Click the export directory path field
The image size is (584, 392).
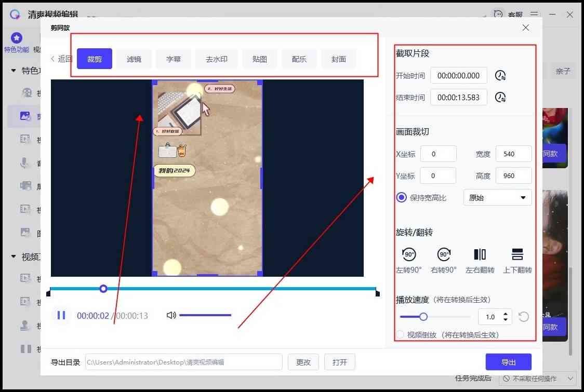[x=183, y=362]
